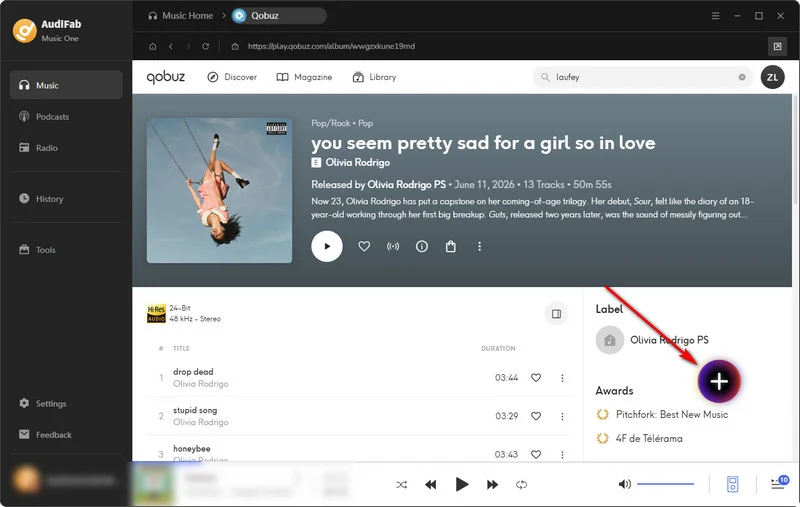Go to the Music Home breadcrumb
Viewport: 800px width, 507px height.
[181, 16]
